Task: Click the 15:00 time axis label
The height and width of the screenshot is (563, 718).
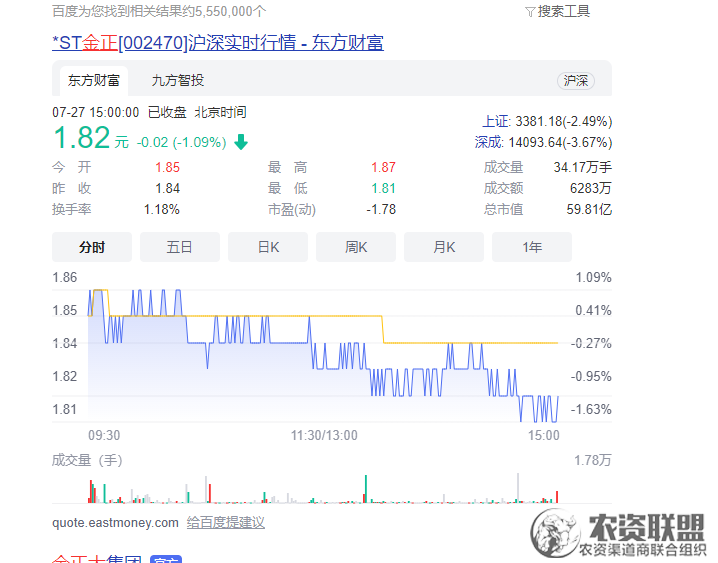Action: click(544, 435)
